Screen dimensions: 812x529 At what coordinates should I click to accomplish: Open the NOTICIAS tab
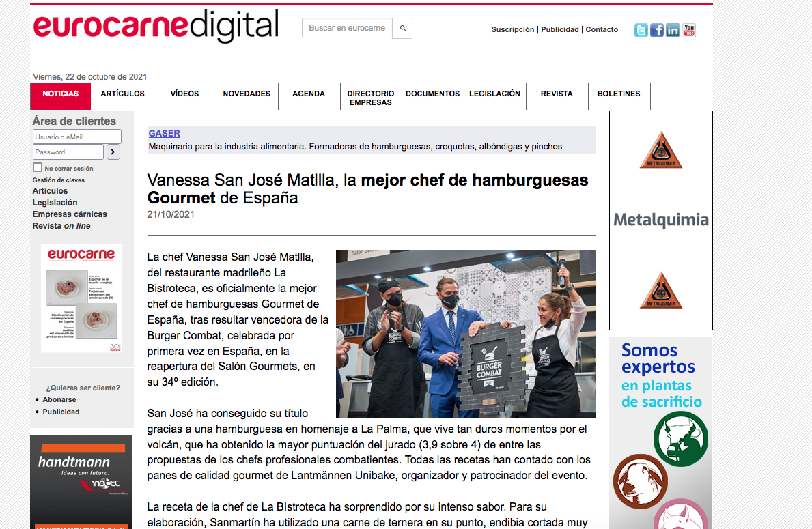coord(61,96)
